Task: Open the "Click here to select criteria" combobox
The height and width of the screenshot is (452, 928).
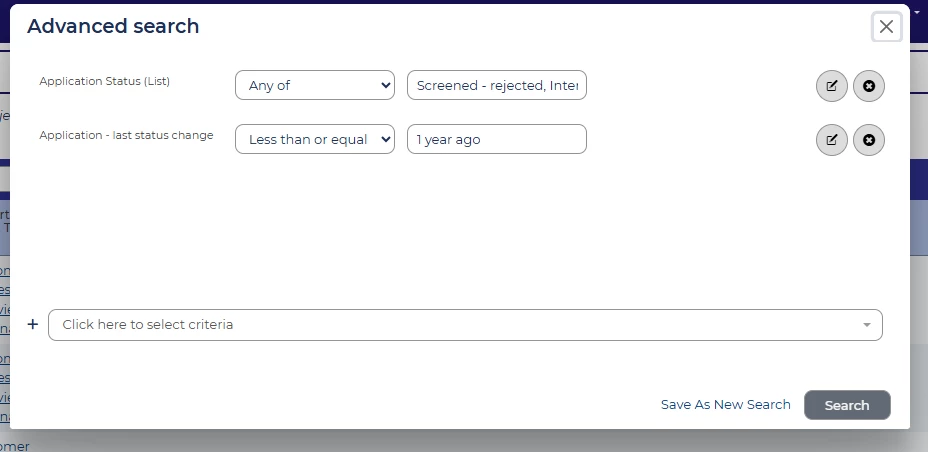Action: (x=465, y=325)
